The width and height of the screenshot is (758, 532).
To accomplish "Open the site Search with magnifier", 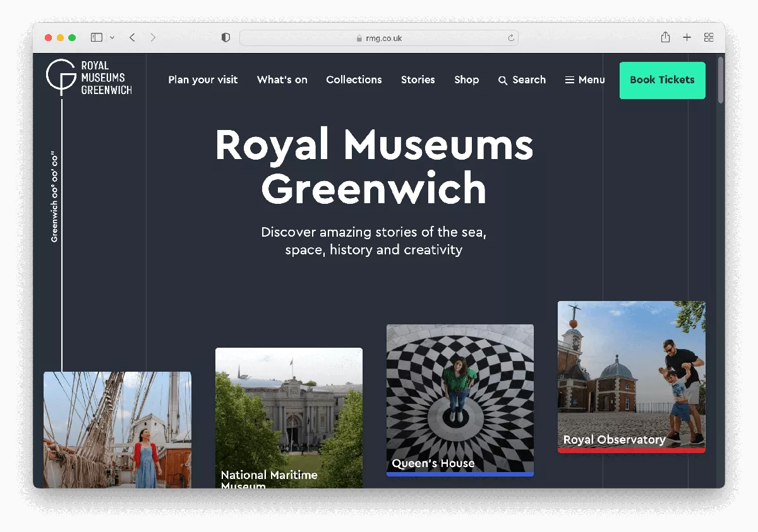I will [x=522, y=80].
